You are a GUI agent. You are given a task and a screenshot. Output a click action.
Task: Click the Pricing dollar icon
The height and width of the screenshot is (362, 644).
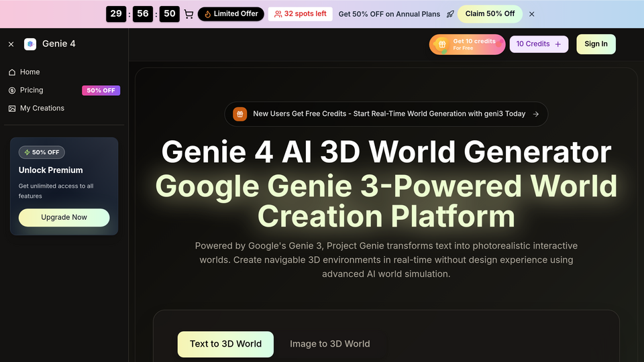pyautogui.click(x=12, y=90)
